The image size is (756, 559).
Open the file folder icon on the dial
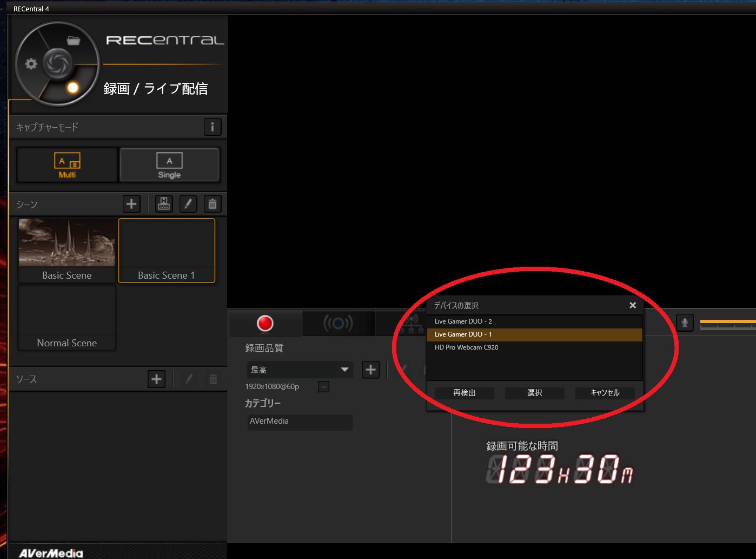(x=73, y=40)
